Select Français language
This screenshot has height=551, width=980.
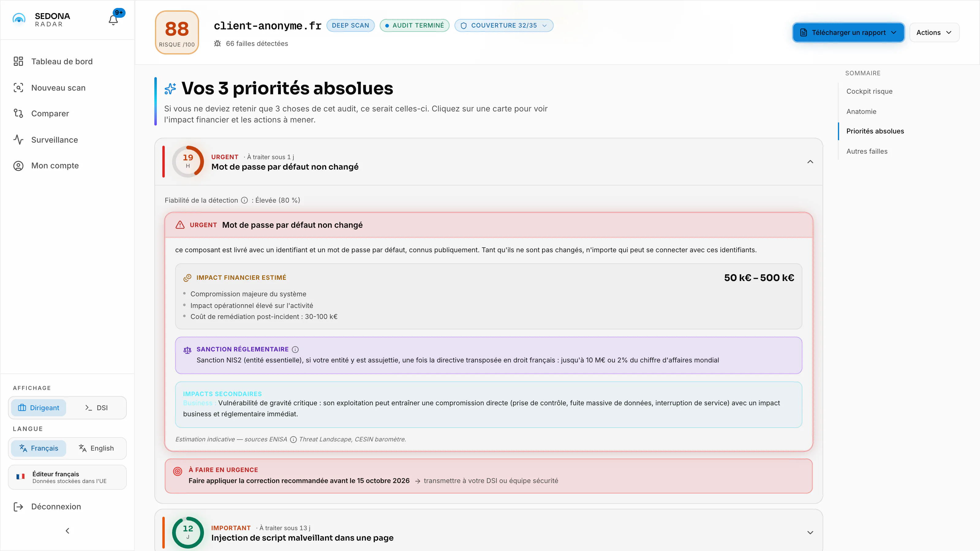tap(38, 448)
